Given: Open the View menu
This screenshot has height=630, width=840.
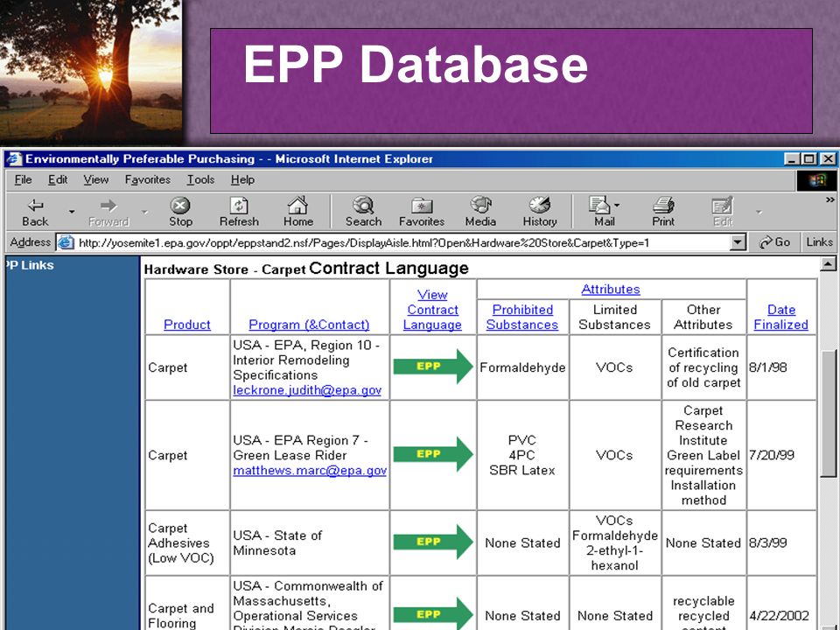Looking at the screenshot, I should tap(96, 180).
